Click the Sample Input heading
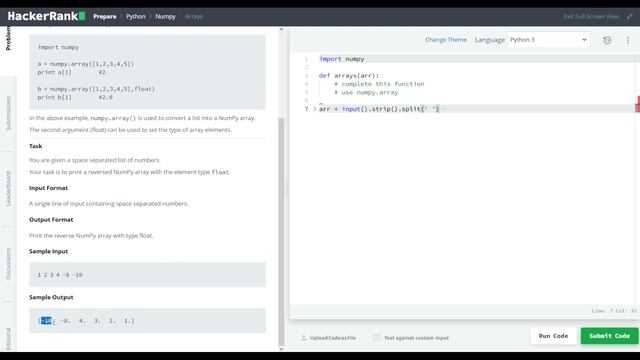Screen dimensions: 640x360 pos(49,251)
